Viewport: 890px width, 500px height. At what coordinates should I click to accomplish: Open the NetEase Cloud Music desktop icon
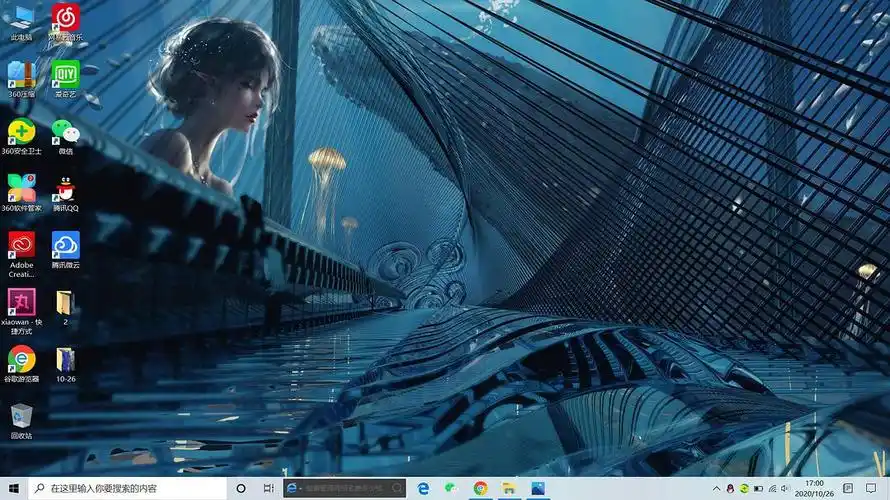click(x=65, y=17)
